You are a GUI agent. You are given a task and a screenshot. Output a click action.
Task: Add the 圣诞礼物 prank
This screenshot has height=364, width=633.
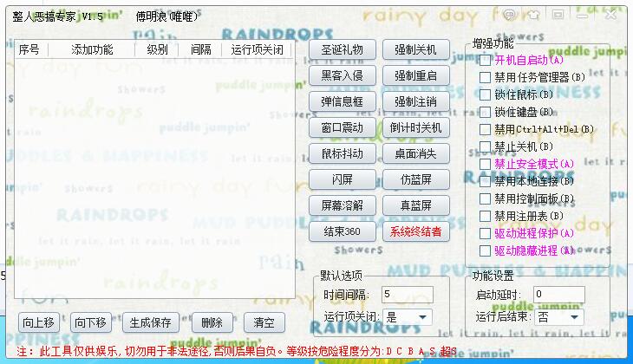point(343,49)
